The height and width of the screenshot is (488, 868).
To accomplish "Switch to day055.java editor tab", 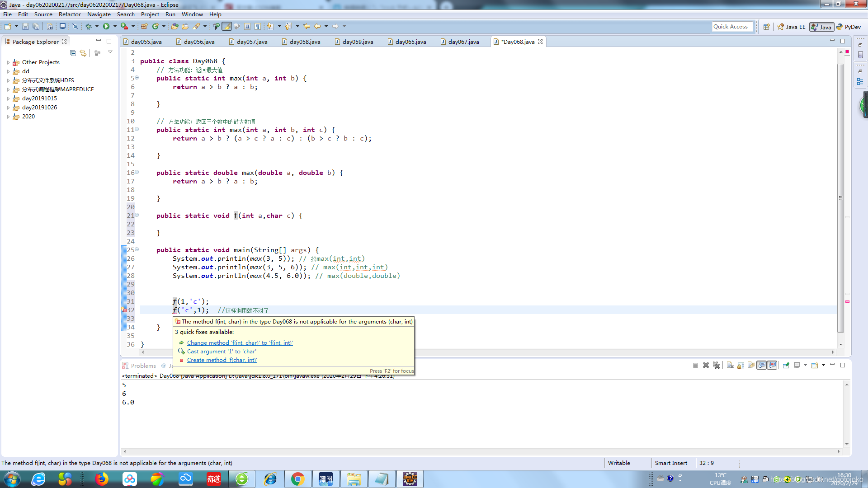I will pos(142,42).
